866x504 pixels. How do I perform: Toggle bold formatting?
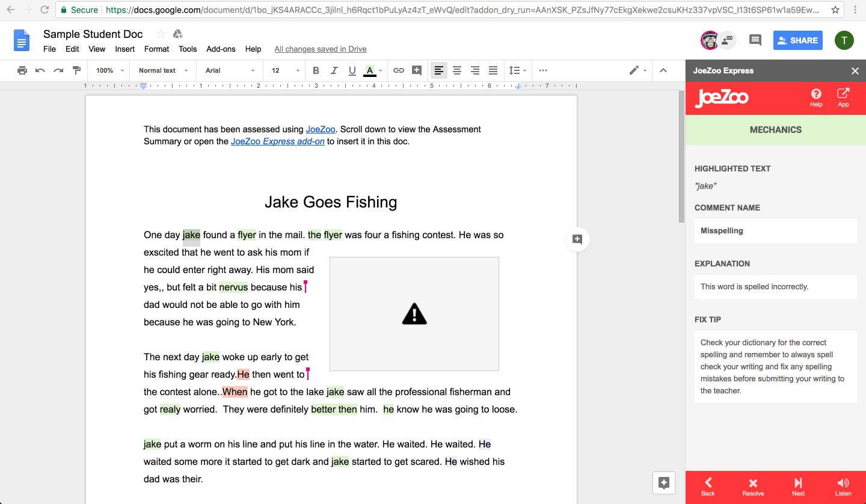click(x=316, y=70)
